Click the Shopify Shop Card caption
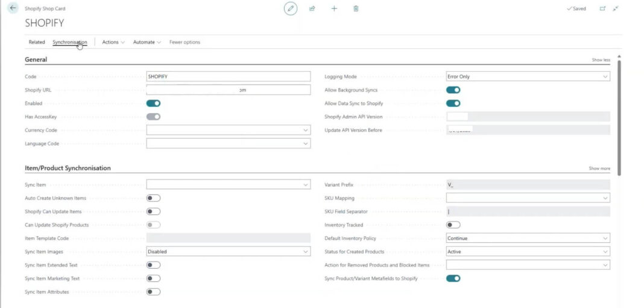This screenshot has height=308, width=644. pyautogui.click(x=45, y=8)
